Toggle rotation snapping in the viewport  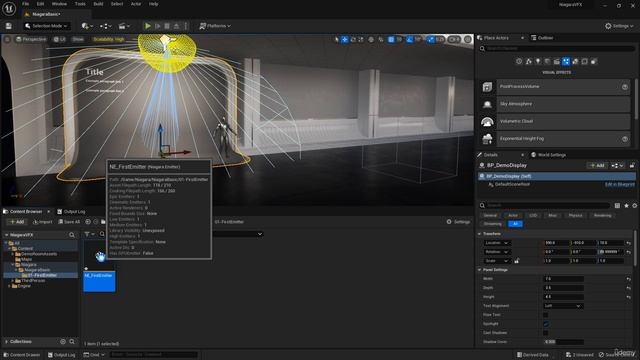409,39
